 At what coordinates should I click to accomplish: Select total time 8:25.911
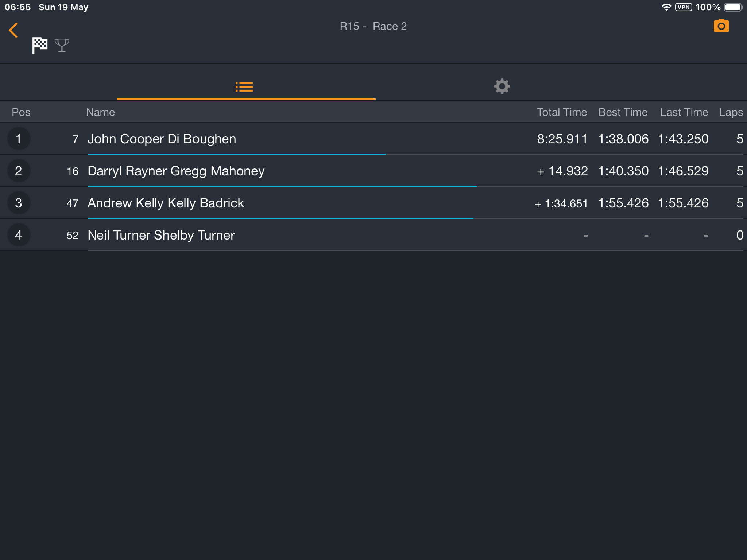point(562,139)
